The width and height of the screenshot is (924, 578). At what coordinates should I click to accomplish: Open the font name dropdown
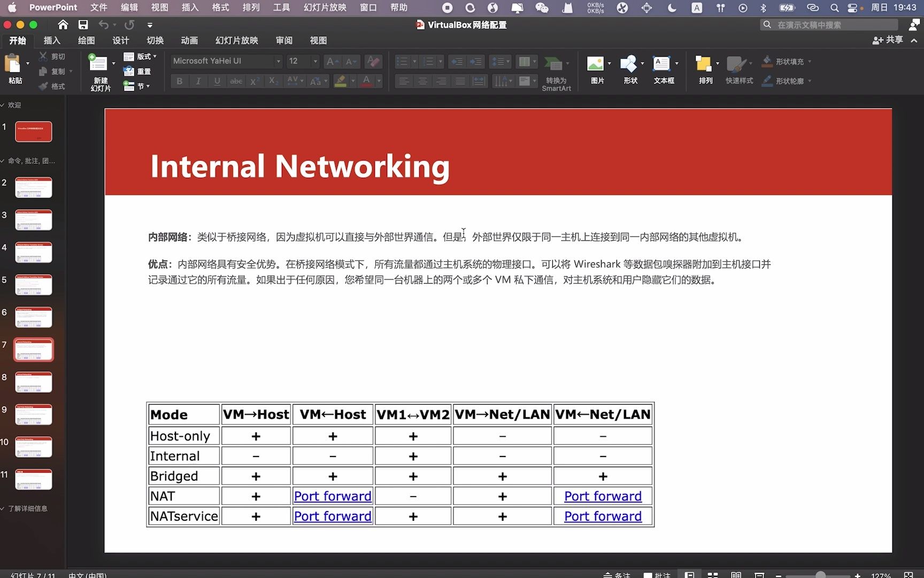[278, 61]
